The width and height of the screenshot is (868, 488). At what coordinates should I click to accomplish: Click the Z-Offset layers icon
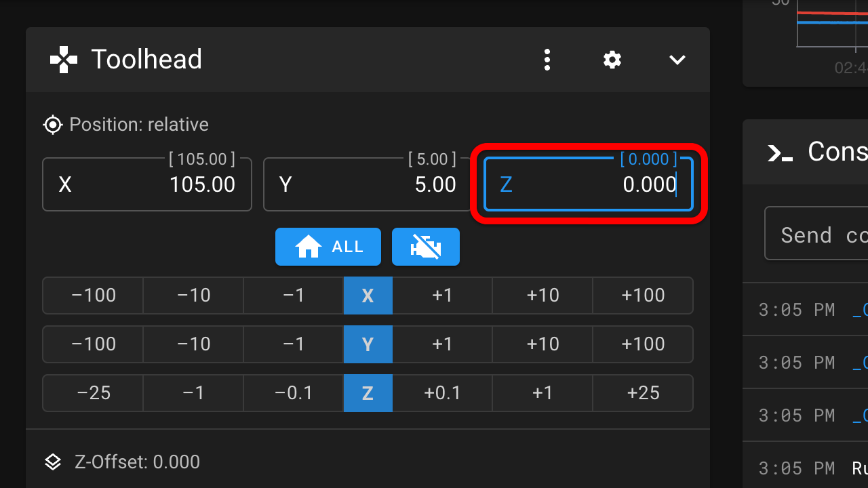click(53, 462)
